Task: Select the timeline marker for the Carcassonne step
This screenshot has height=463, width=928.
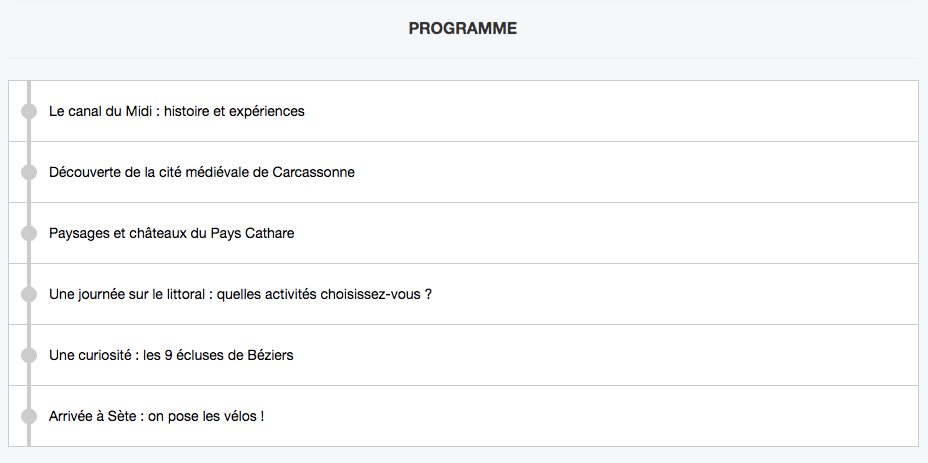Action: tap(29, 172)
